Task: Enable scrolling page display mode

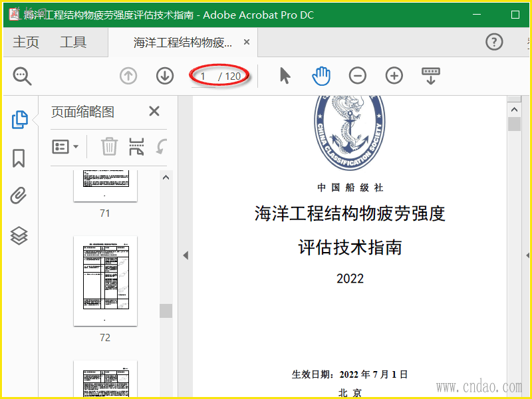Action: point(430,76)
